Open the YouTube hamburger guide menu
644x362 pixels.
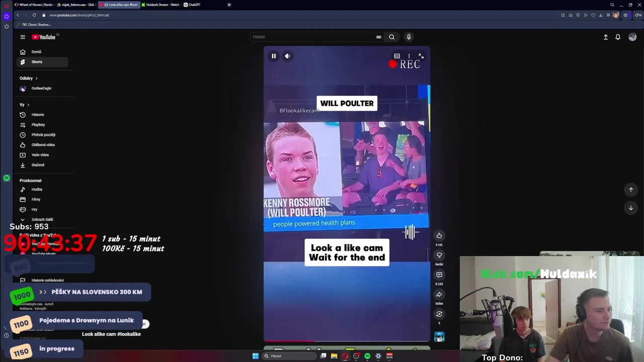[23, 37]
